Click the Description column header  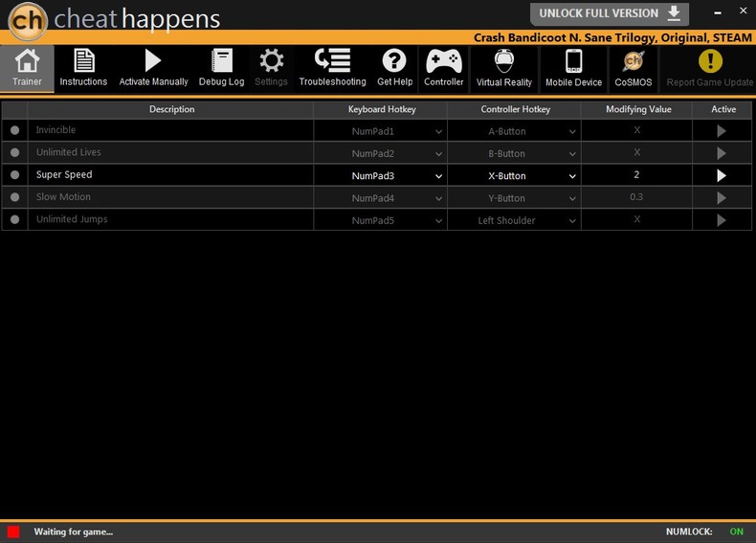pos(171,109)
